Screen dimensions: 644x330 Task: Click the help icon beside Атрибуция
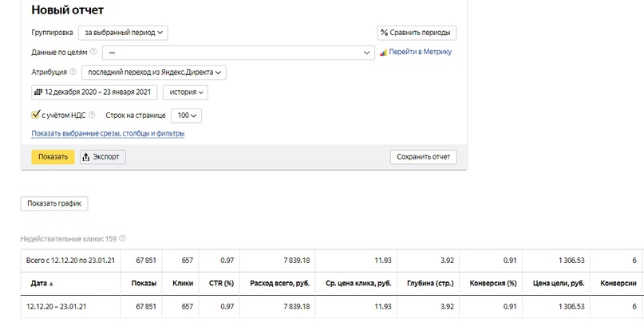tap(73, 72)
